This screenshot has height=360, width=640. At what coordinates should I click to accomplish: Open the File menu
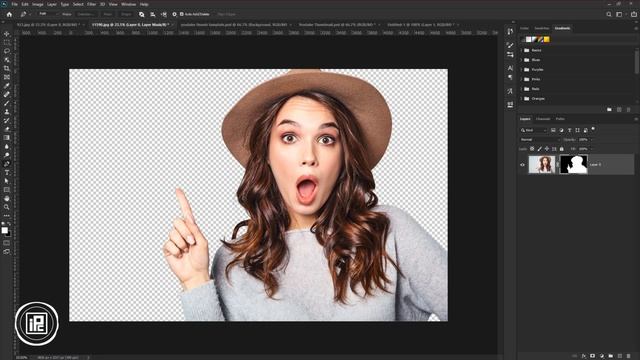point(14,4)
